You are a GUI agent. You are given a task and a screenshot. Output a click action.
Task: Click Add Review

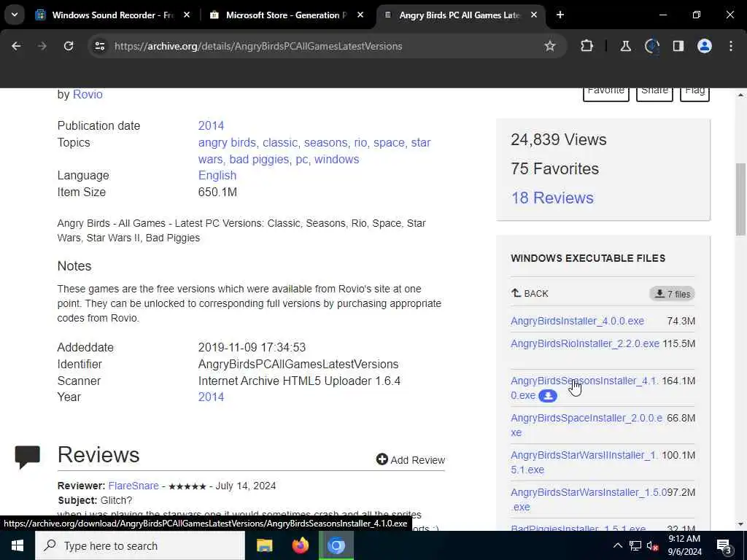point(411,459)
